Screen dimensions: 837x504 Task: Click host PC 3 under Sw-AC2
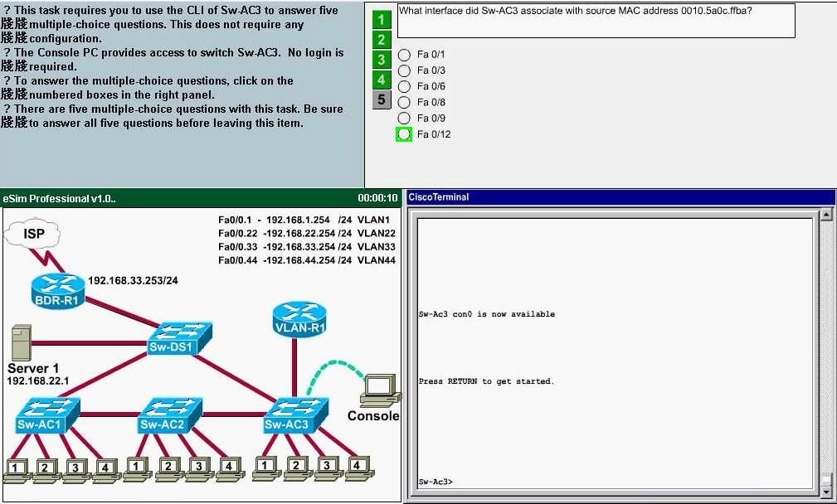pyautogui.click(x=199, y=469)
